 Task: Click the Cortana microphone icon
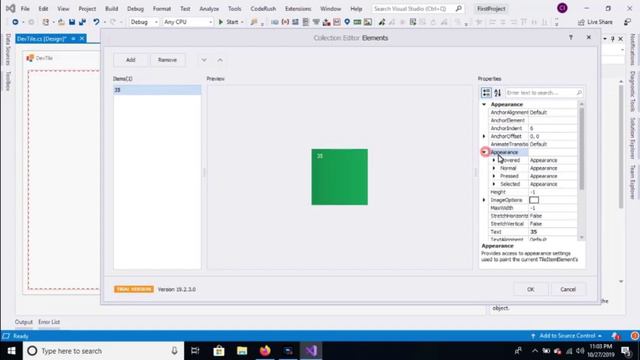pos(174,351)
